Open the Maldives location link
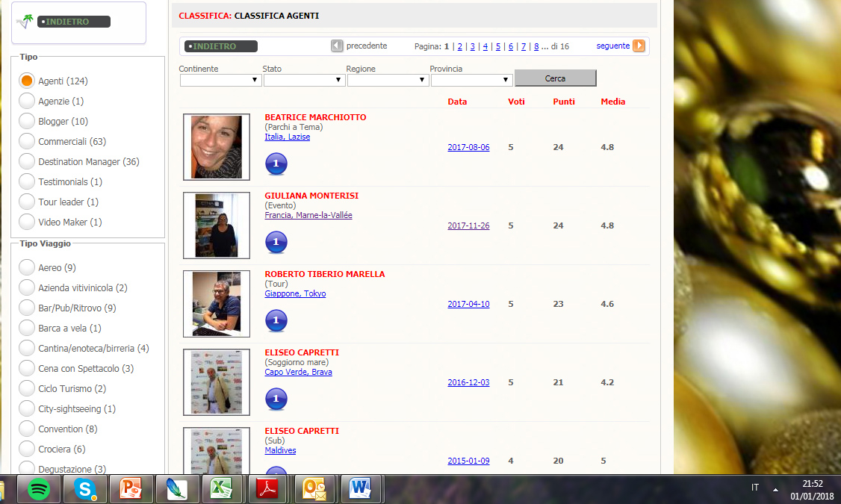 pos(280,450)
